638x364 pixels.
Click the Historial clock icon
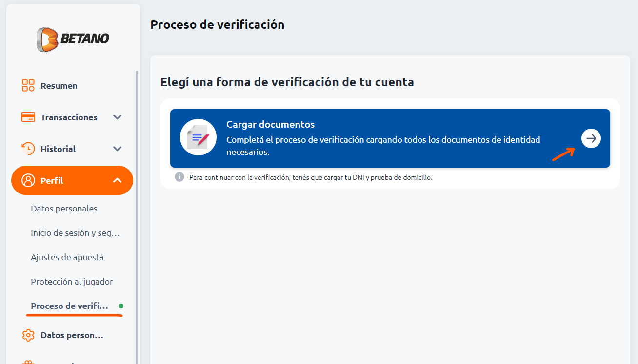[x=28, y=149]
